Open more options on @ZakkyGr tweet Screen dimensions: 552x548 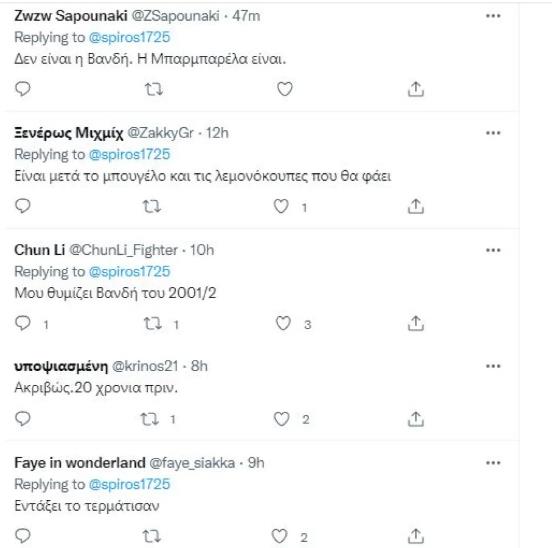click(493, 133)
